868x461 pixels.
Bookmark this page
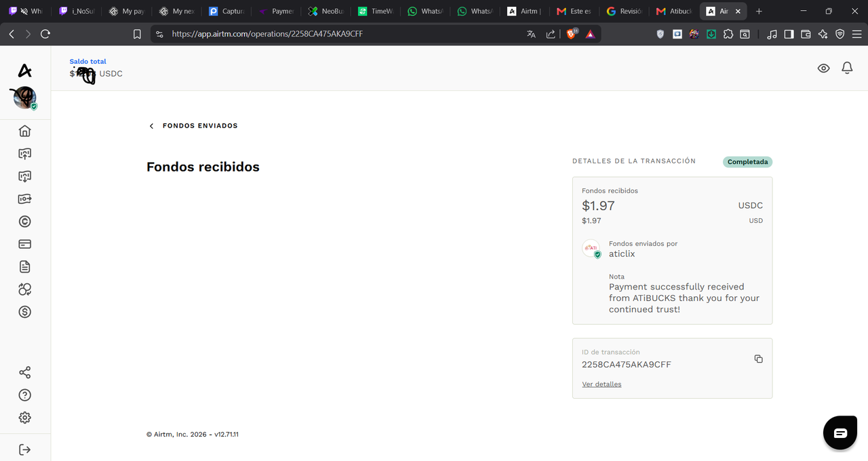tap(137, 34)
